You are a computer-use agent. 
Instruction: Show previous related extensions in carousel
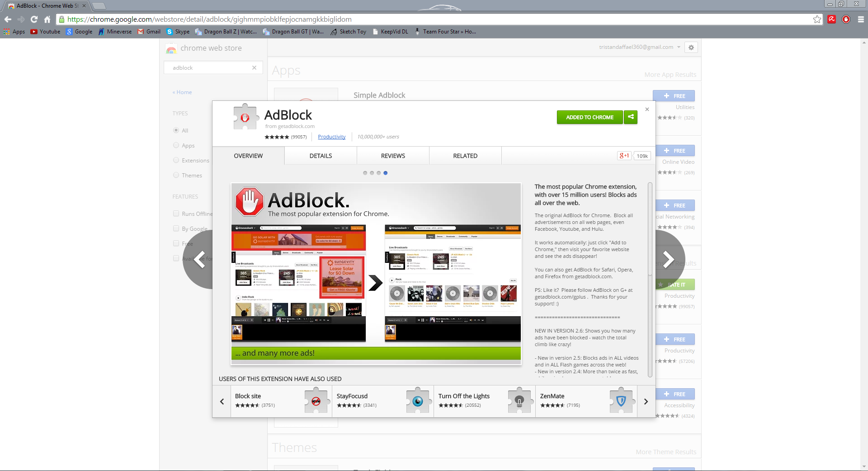(222, 401)
